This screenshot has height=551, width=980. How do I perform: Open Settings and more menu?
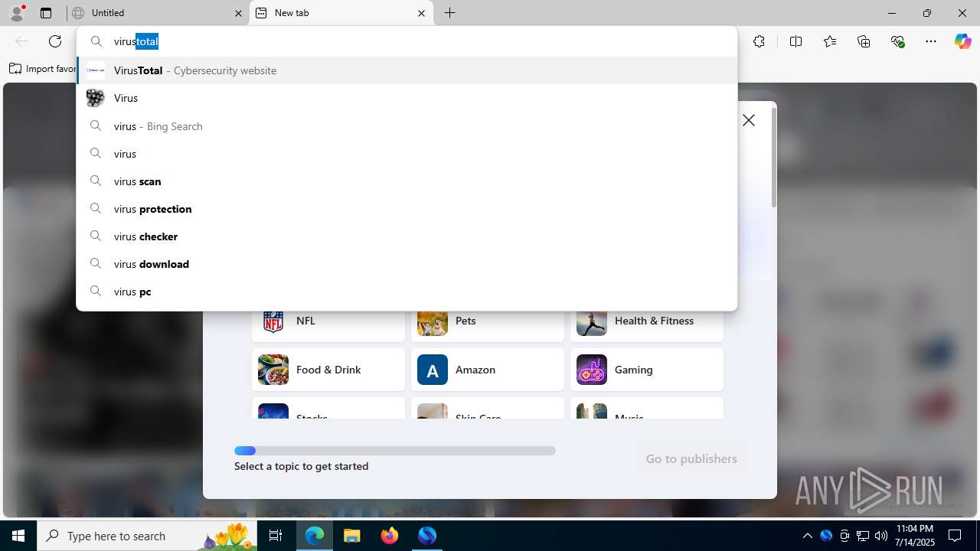coord(931,41)
